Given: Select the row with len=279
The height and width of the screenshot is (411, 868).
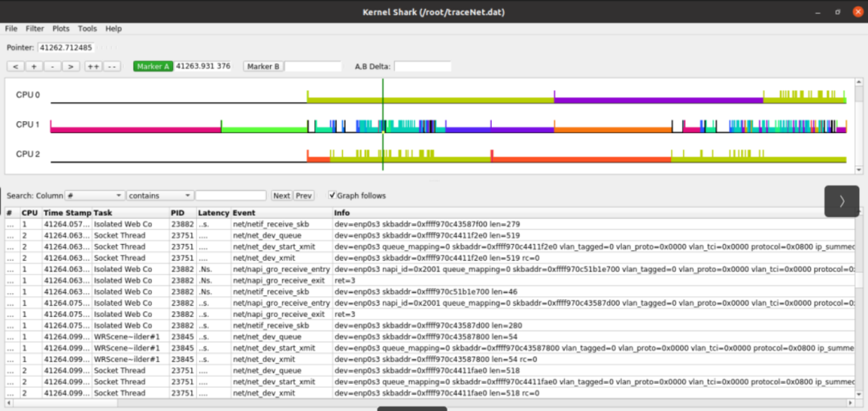Looking at the screenshot, I should (429, 224).
